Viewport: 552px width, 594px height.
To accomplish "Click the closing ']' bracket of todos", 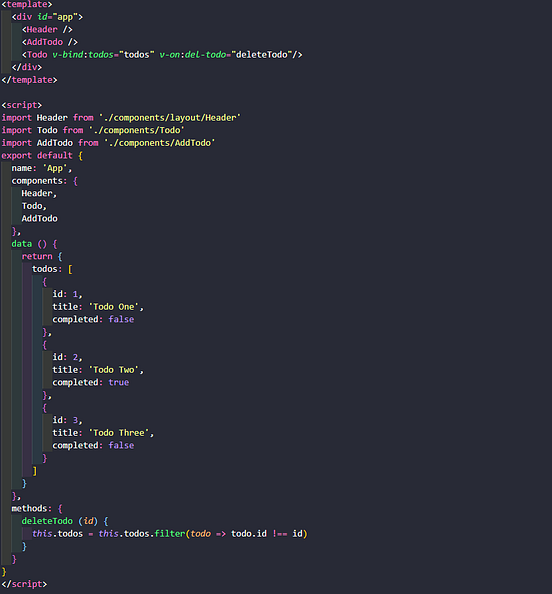I will coord(34,471).
